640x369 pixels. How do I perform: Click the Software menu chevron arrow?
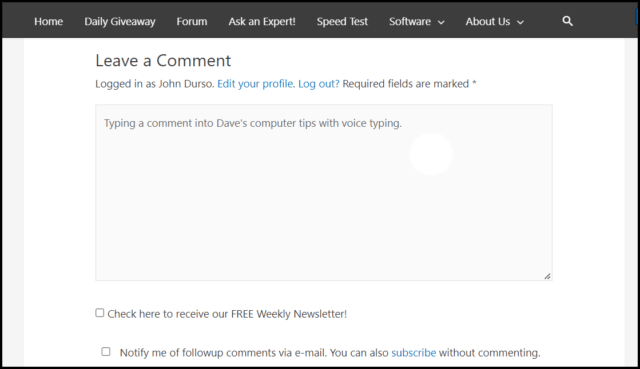441,22
